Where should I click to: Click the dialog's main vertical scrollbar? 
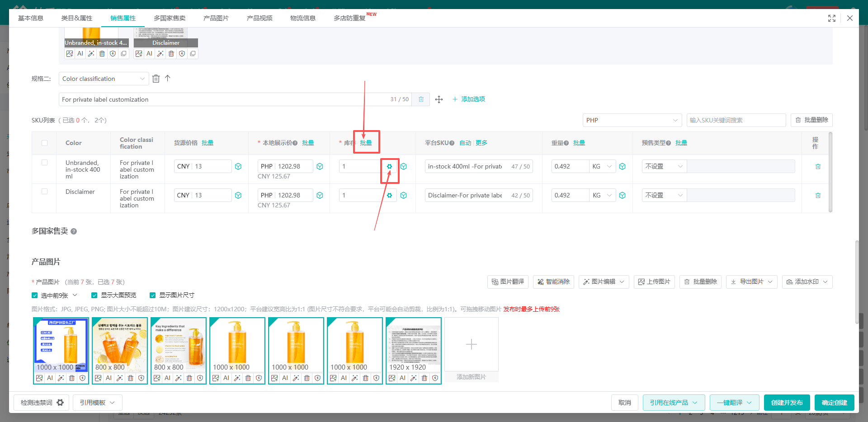point(857,282)
